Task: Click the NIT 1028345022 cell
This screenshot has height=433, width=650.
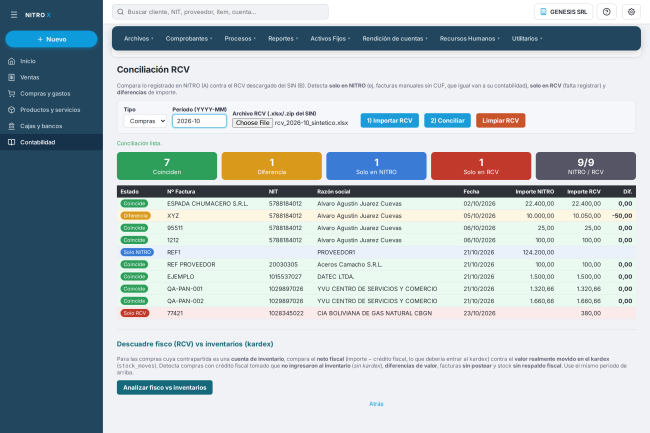Action: point(286,313)
